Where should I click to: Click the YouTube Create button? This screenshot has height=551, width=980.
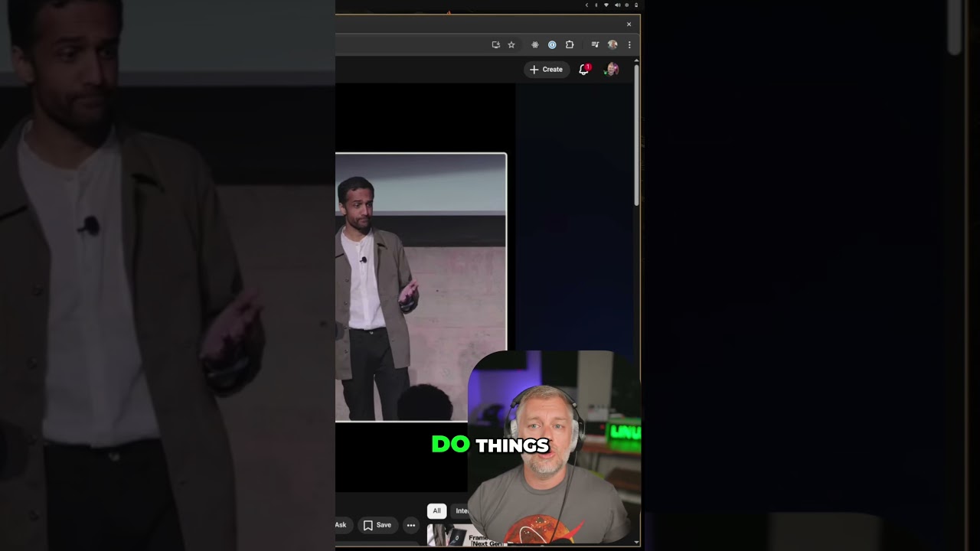547,70
